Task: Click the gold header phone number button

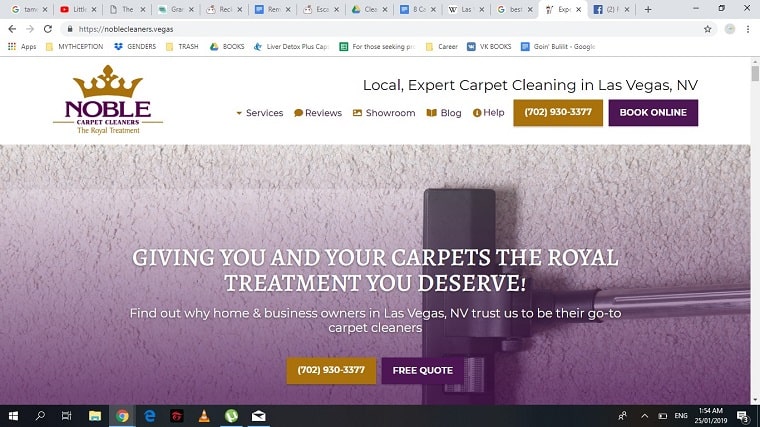Action: [558, 112]
